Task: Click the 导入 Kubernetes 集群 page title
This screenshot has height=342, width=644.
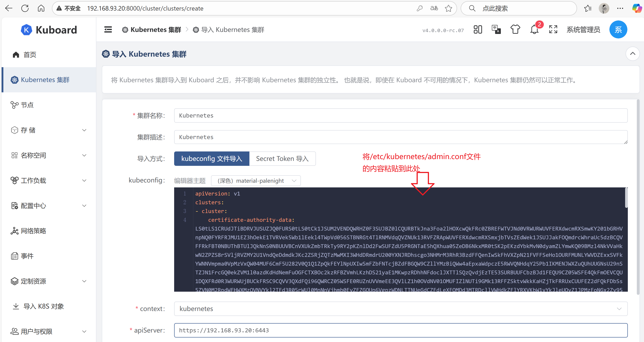Action: tap(144, 54)
